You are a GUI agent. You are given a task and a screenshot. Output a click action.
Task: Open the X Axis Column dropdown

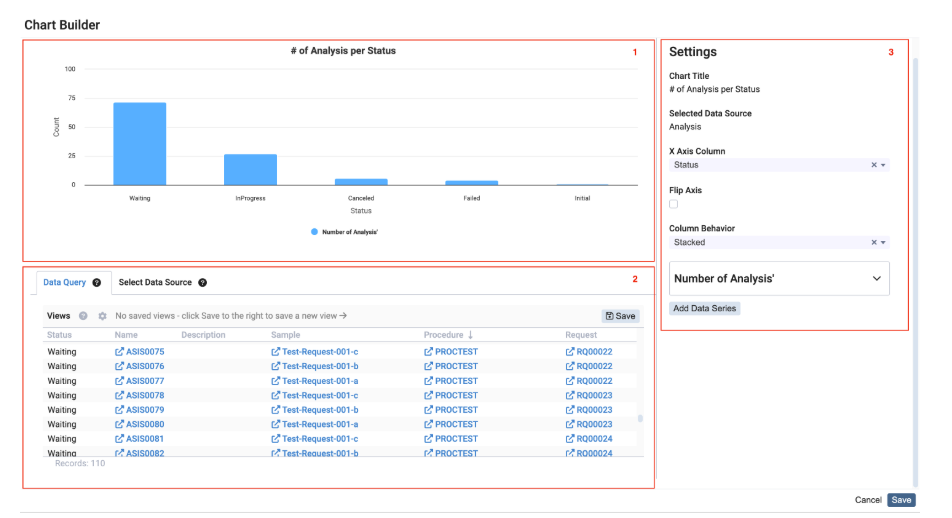(883, 165)
